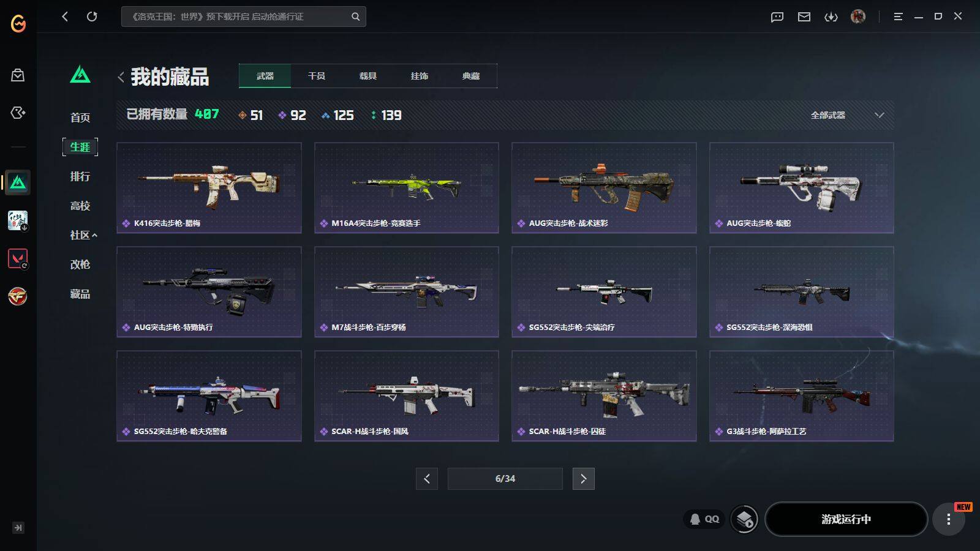The image size is (980, 551).
Task: Click the user avatar icon
Action: point(858,17)
